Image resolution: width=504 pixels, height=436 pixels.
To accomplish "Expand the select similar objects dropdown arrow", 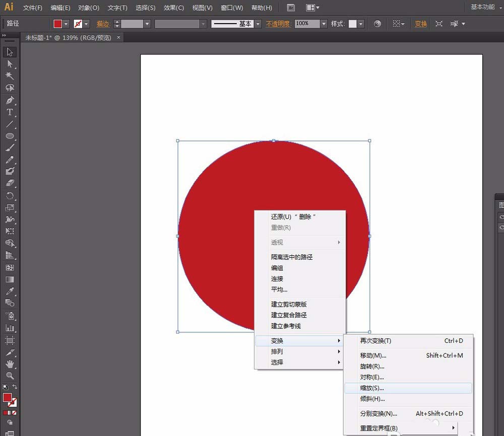I will pyautogui.click(x=464, y=24).
